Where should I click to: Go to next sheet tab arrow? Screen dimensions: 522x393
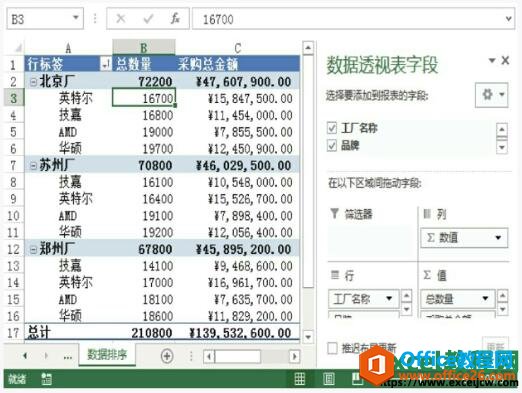pos(46,356)
